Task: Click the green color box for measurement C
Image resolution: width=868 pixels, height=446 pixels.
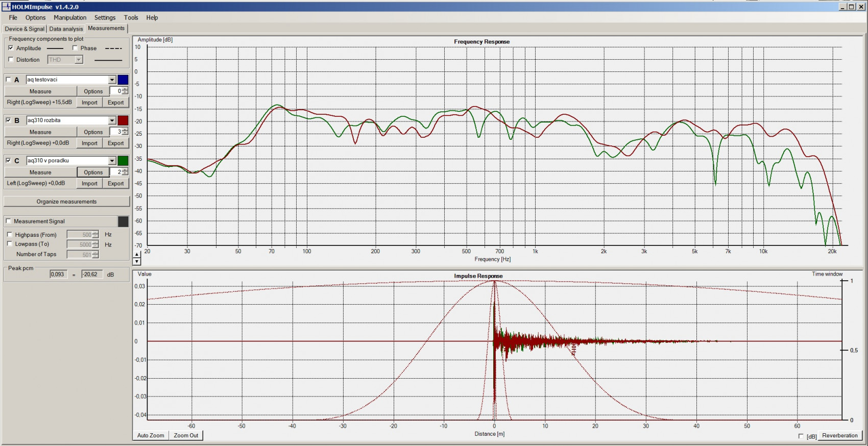Action: pos(123,161)
